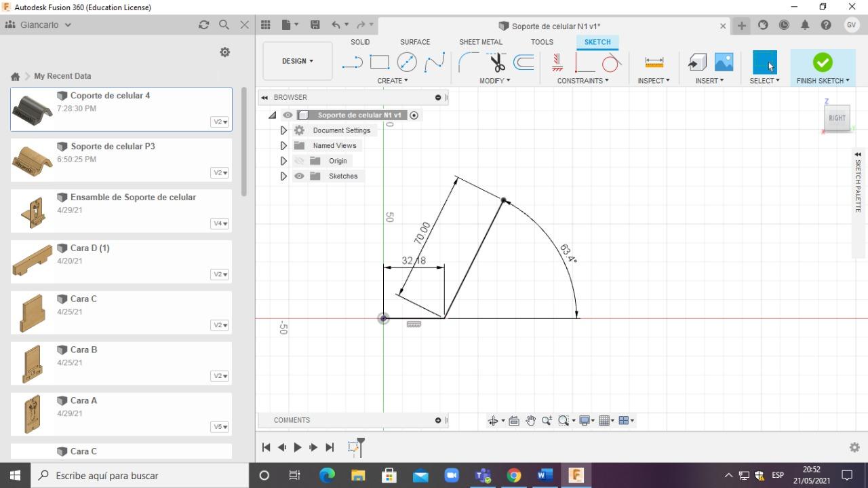Open the INSPECT dropdown menu
868x488 pixels.
coord(654,81)
